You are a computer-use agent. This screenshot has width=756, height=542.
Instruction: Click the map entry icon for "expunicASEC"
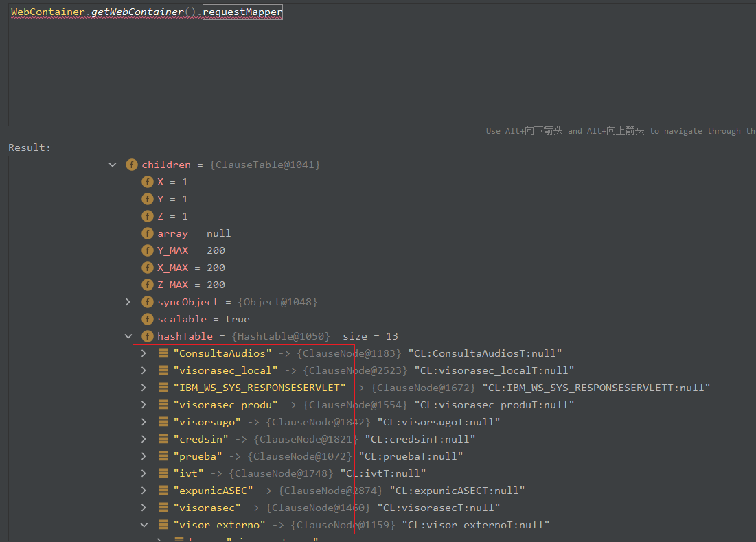163,491
